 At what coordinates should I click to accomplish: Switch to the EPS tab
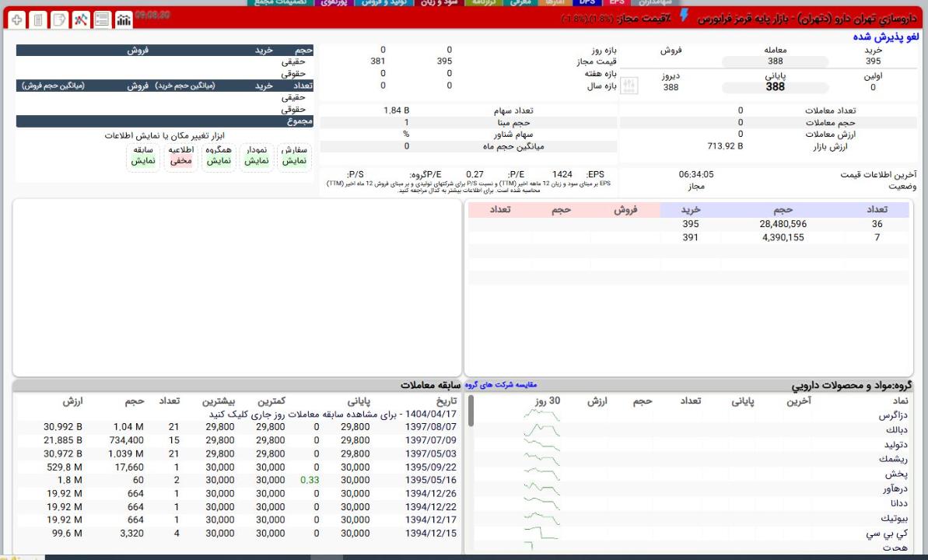click(x=618, y=3)
